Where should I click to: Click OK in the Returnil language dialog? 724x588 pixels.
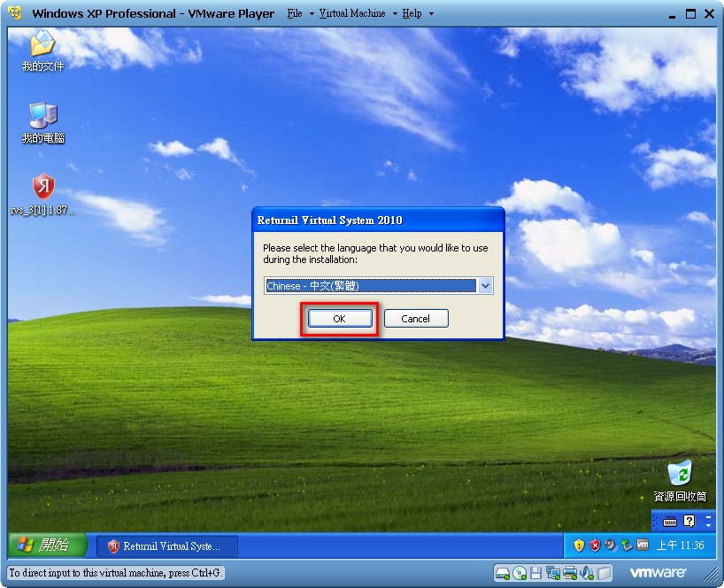(x=340, y=319)
